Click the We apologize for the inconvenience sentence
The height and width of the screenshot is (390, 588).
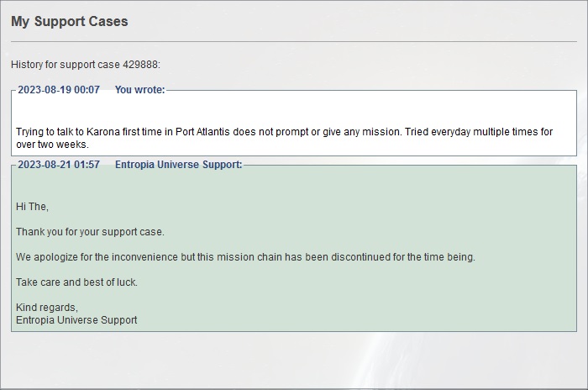tap(245, 257)
